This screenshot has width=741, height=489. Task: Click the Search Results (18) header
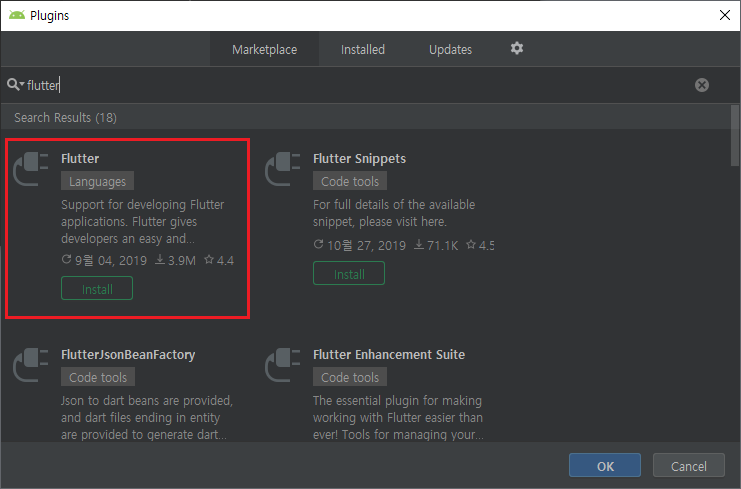click(x=65, y=117)
